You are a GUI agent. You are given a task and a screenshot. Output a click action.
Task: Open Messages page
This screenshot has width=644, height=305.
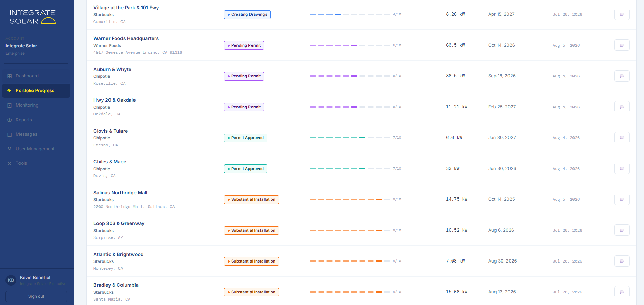(x=36, y=134)
